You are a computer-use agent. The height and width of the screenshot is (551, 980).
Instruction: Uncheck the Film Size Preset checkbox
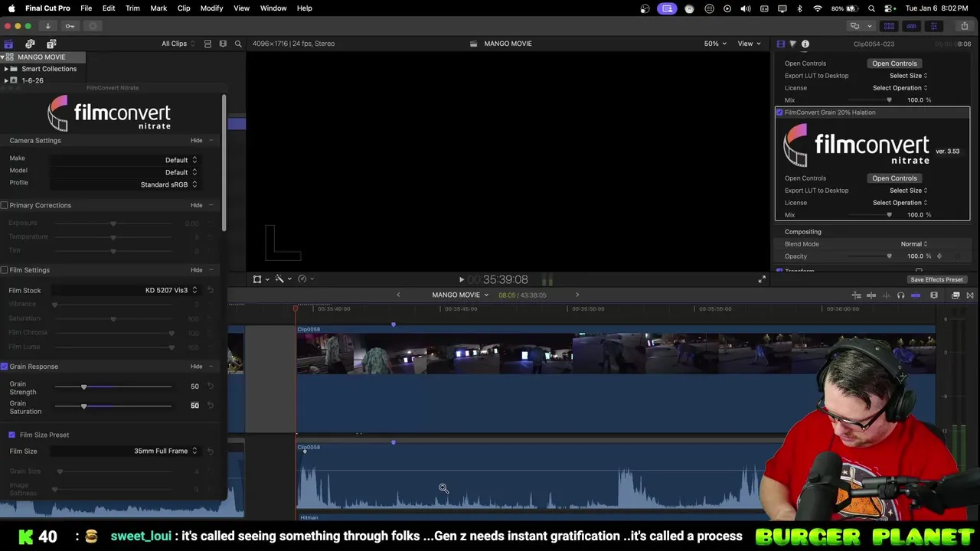click(x=11, y=435)
